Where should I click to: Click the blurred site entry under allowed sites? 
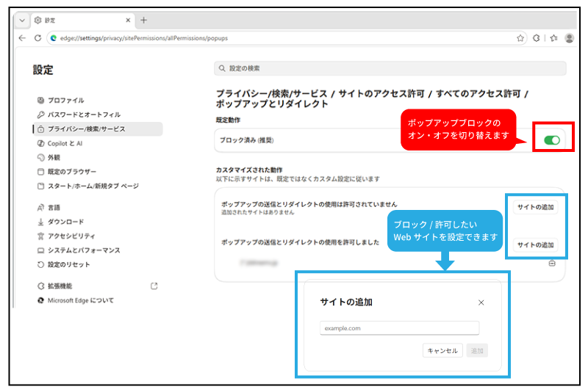259,264
